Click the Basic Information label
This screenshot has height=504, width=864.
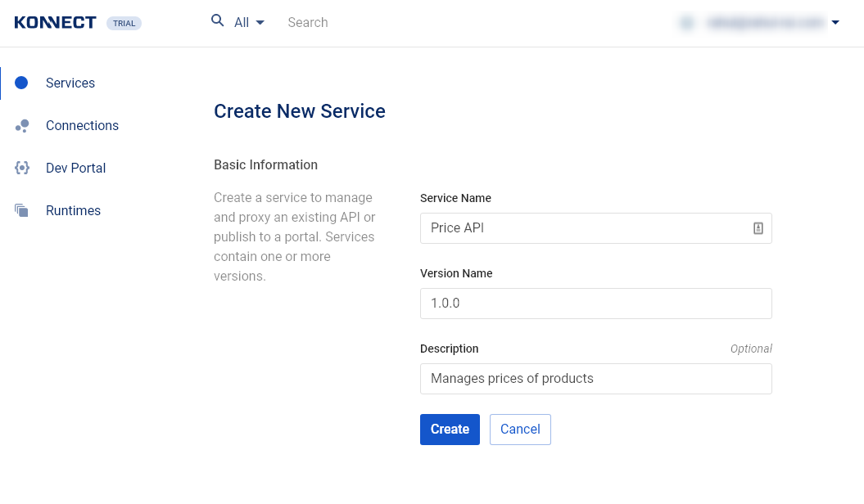coord(265,165)
